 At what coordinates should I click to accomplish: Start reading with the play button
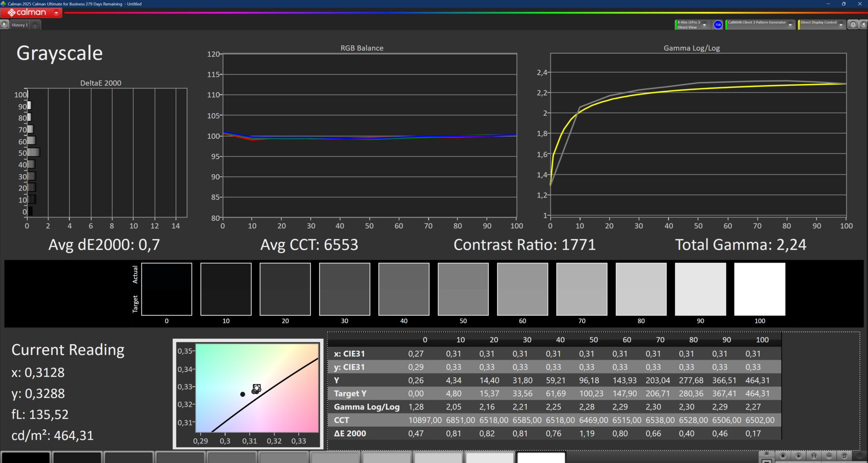pyautogui.click(x=798, y=456)
